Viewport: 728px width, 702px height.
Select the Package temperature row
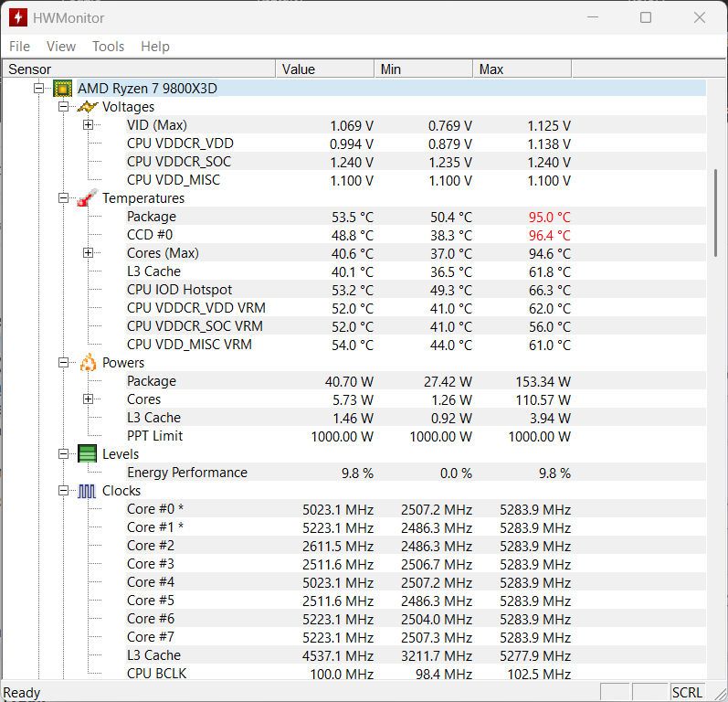tap(152, 217)
